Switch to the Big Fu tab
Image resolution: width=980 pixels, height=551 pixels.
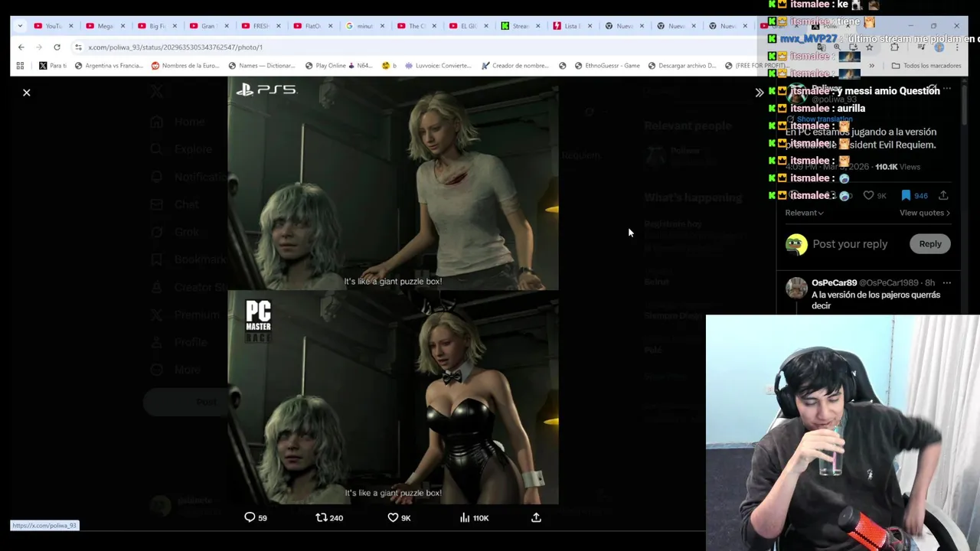coord(157,26)
